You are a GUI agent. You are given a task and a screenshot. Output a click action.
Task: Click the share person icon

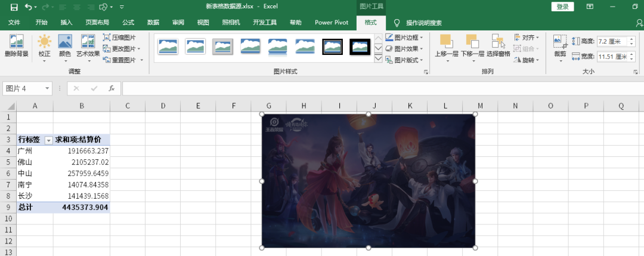click(639, 23)
